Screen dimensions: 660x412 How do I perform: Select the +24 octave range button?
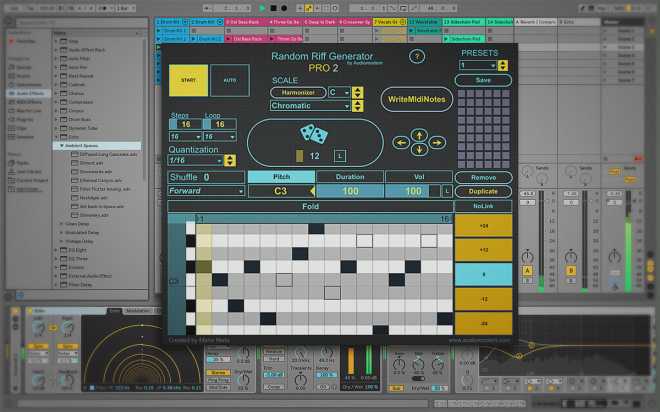point(484,226)
